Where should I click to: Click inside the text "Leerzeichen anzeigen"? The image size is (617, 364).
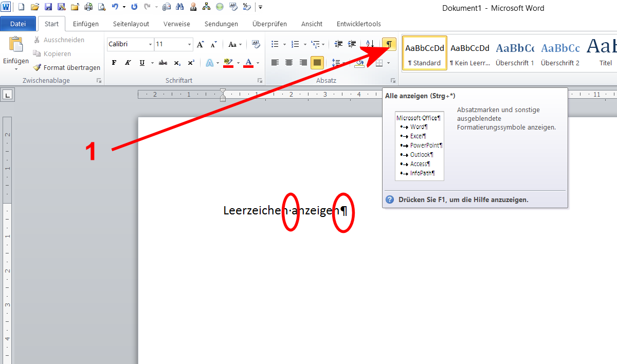coord(282,210)
